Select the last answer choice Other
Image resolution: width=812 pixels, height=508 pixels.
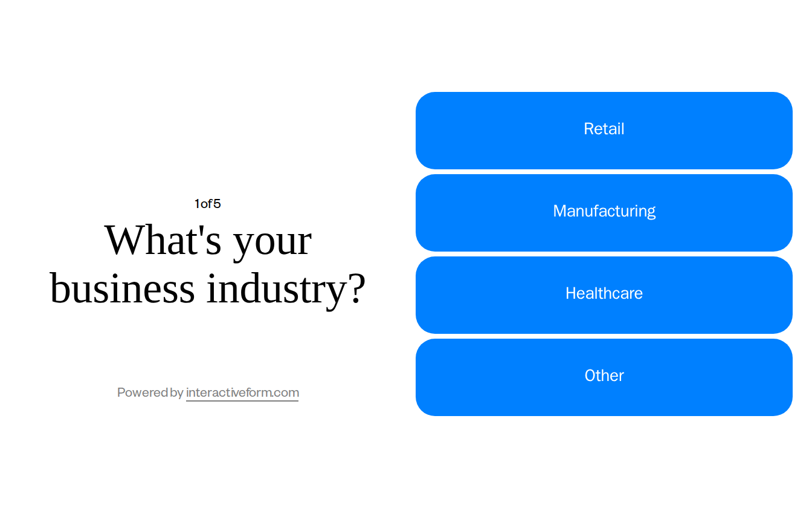click(x=604, y=376)
